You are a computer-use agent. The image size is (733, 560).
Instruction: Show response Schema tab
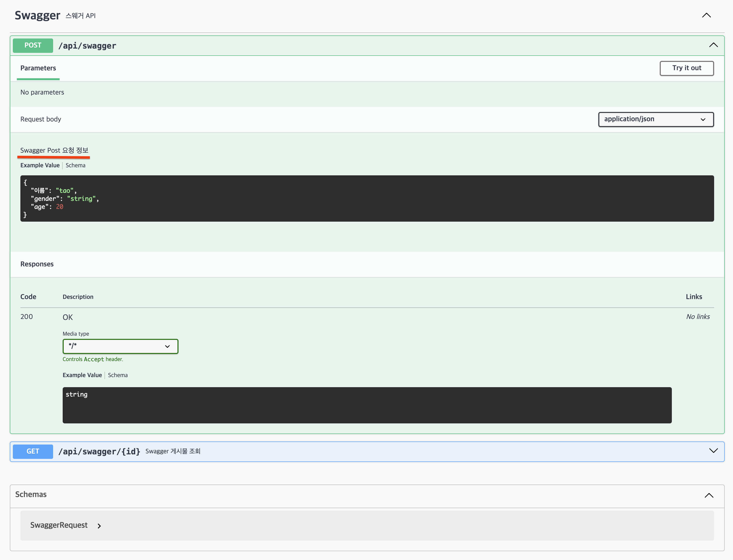tap(118, 375)
